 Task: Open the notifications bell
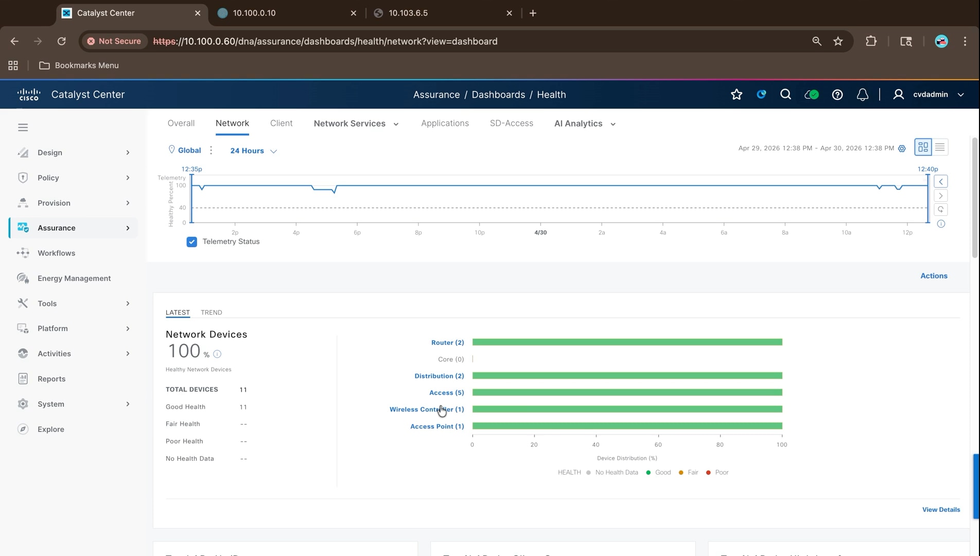(863, 94)
